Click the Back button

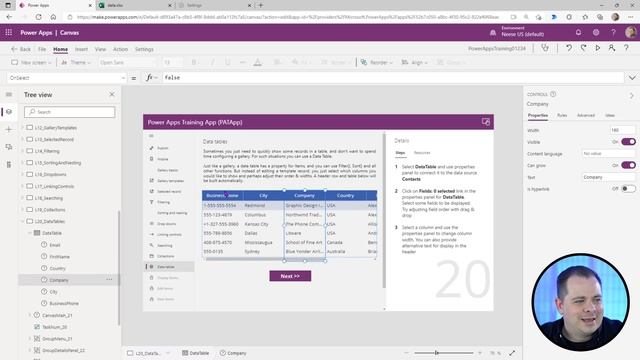(21, 49)
